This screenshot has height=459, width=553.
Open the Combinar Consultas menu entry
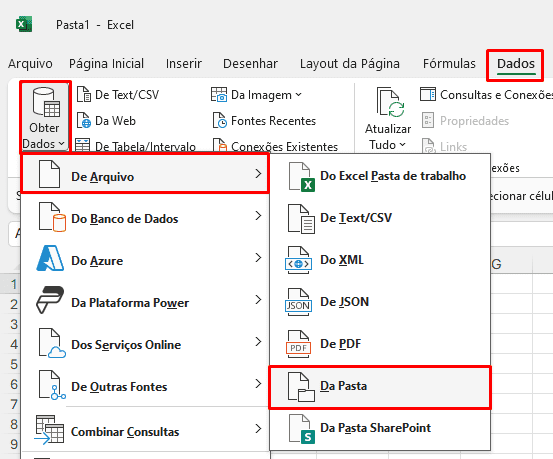click(145, 430)
